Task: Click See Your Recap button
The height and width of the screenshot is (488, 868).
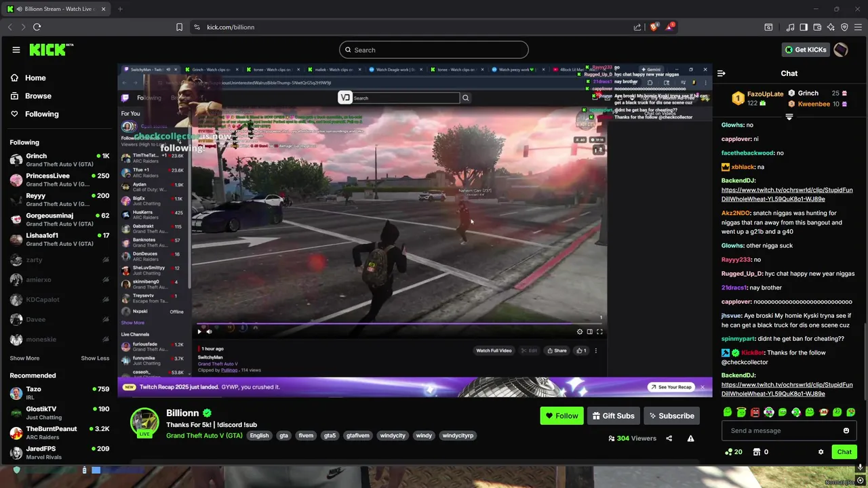Action: [x=671, y=387]
